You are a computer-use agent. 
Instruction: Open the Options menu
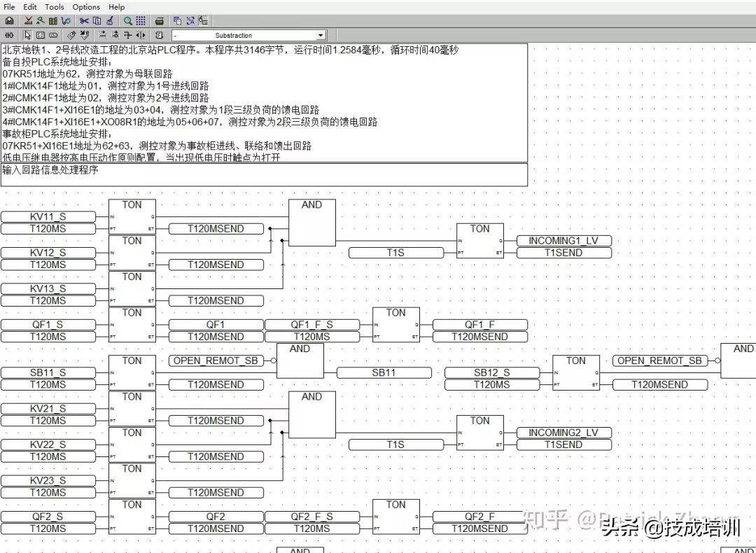pyautogui.click(x=85, y=6)
